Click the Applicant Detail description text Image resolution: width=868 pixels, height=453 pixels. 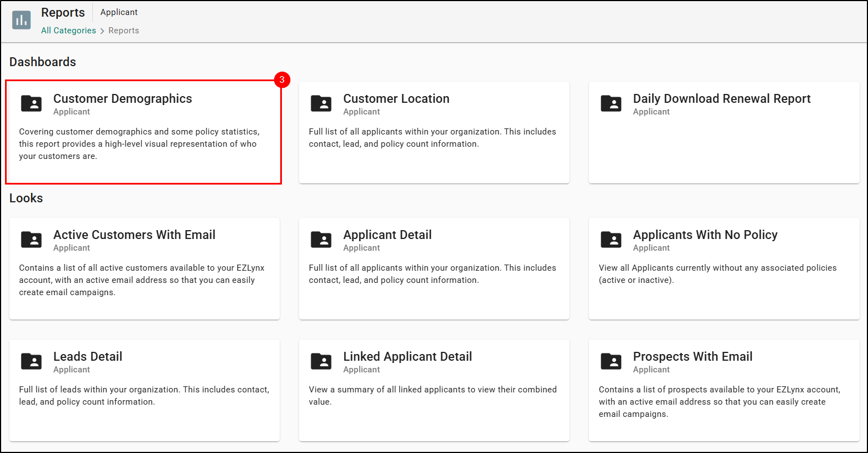pyautogui.click(x=432, y=274)
